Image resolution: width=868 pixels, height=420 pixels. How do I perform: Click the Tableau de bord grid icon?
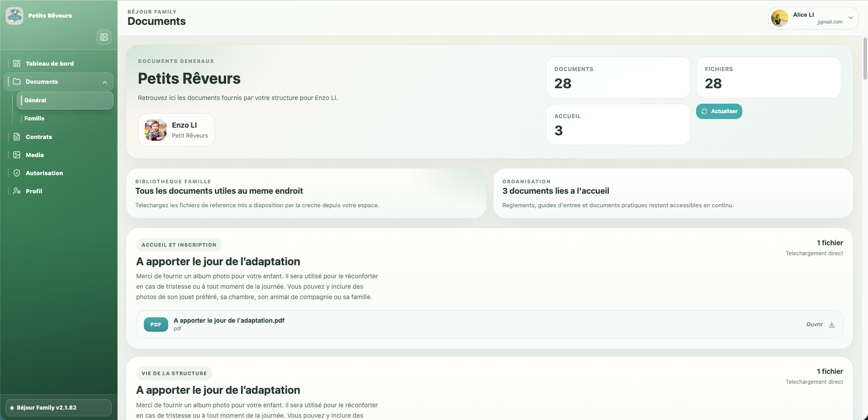pos(17,63)
